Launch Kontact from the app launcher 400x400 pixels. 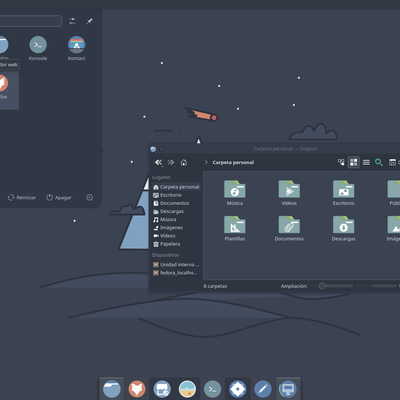[x=77, y=48]
